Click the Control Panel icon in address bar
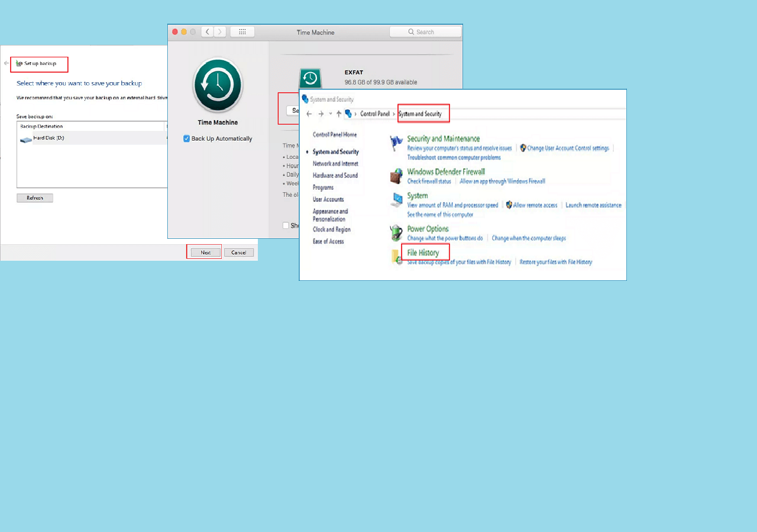 (348, 113)
